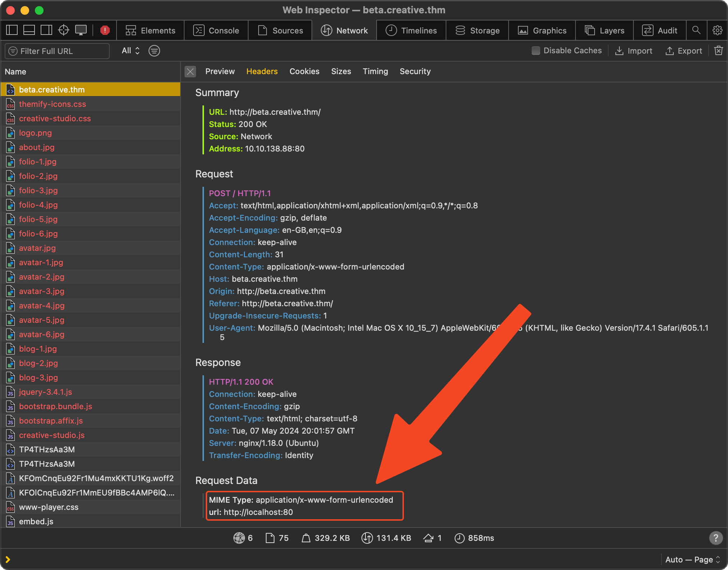Click the total size weight icon

[x=306, y=538]
